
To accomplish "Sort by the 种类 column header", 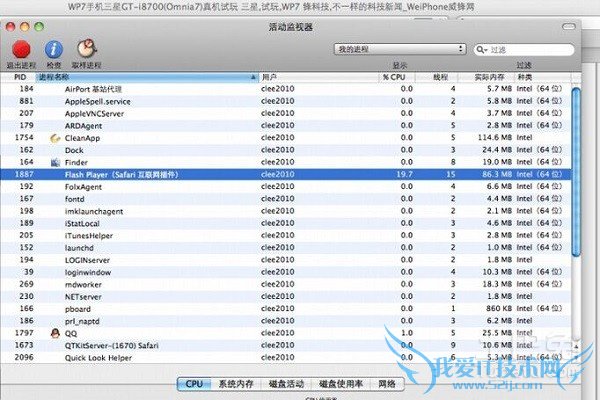I will (x=543, y=77).
